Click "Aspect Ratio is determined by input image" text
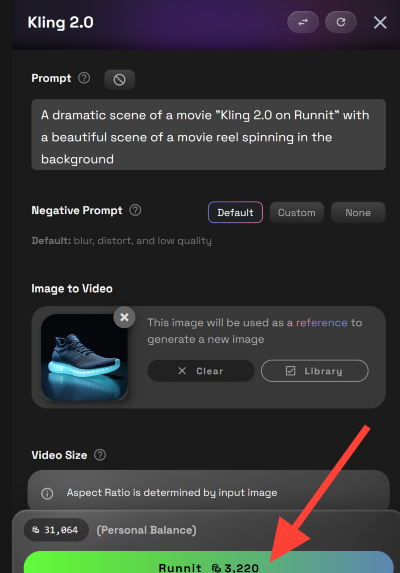The width and height of the screenshot is (400, 573). (x=172, y=493)
